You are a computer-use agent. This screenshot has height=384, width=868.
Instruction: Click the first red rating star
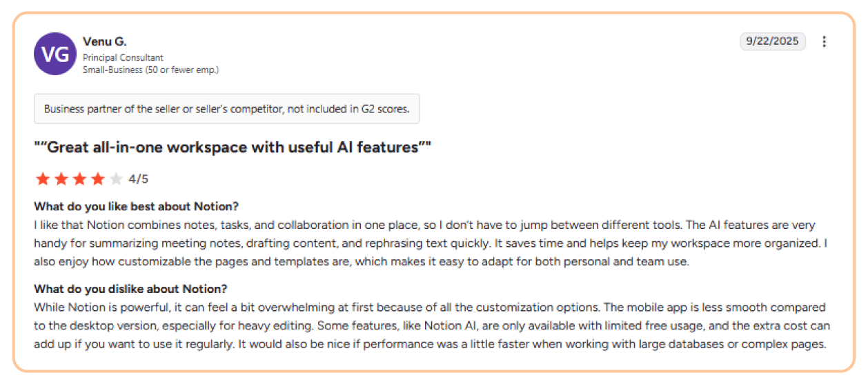(x=43, y=179)
